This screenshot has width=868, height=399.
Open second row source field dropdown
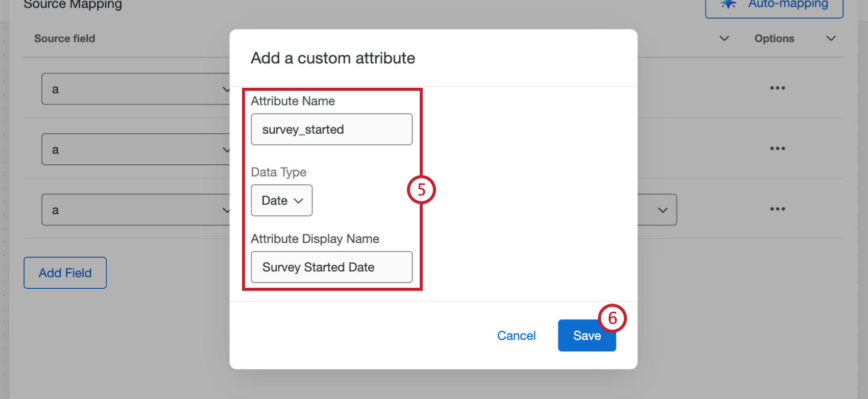(x=136, y=149)
